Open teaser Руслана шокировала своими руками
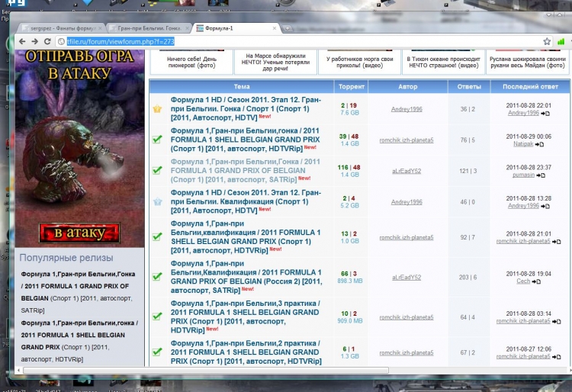Viewport: 572px width, 392px height. 528,62
